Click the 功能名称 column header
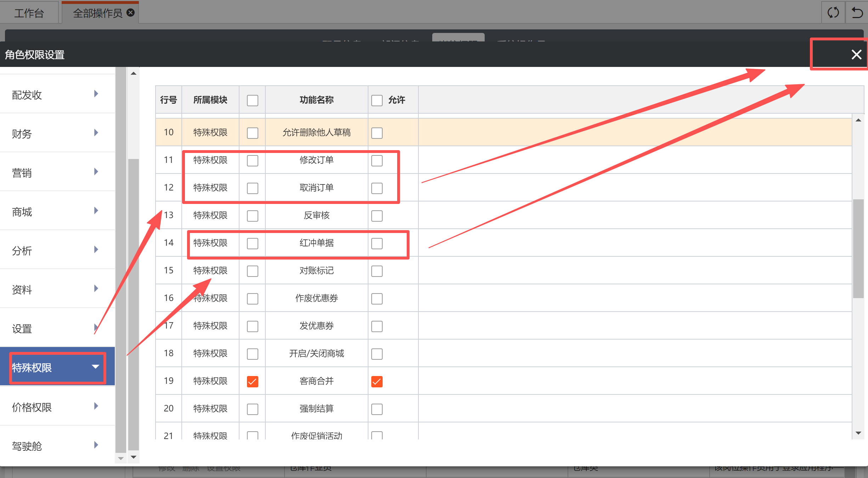 317,100
